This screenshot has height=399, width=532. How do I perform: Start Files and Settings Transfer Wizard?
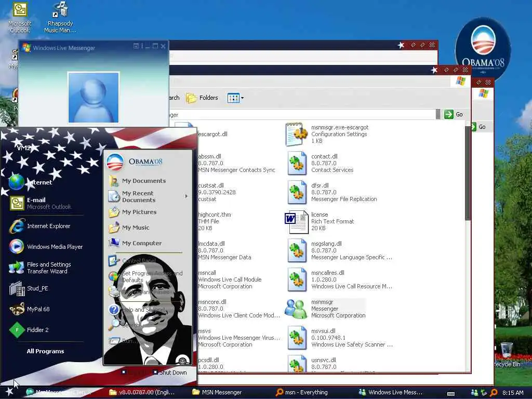pyautogui.click(x=40, y=268)
